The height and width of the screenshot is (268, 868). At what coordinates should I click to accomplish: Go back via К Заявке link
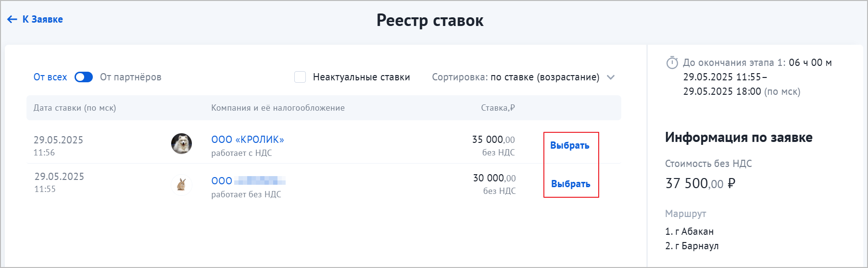[x=35, y=19]
